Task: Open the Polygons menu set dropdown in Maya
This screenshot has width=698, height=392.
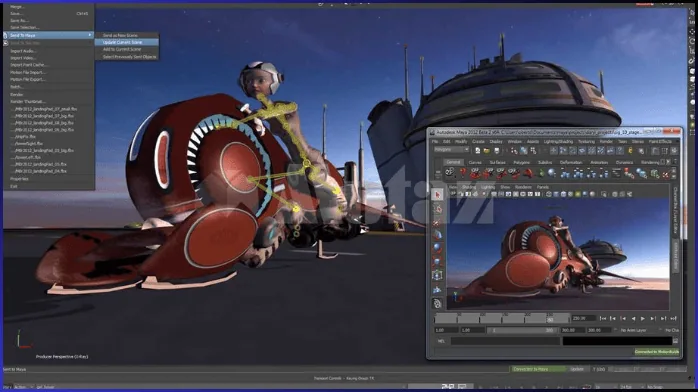Action: (x=451, y=150)
